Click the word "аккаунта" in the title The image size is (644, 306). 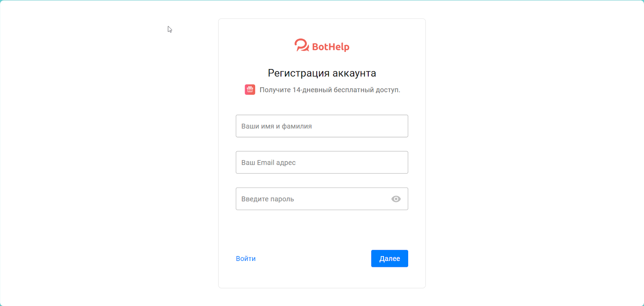pyautogui.click(x=354, y=73)
